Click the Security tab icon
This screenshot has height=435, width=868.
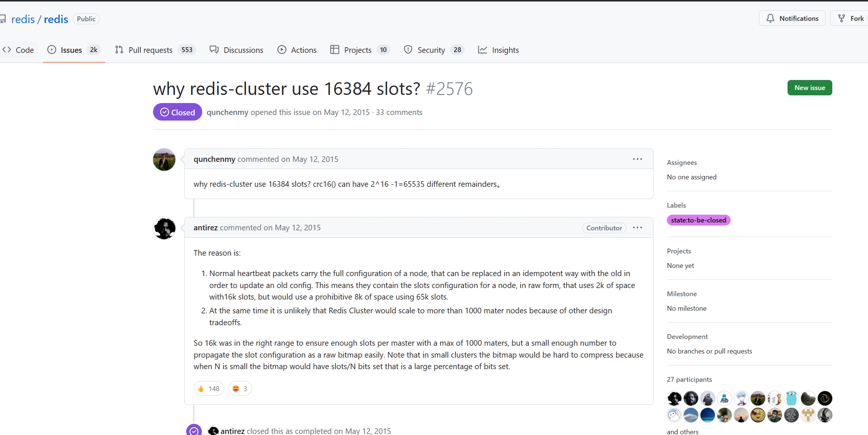click(408, 49)
